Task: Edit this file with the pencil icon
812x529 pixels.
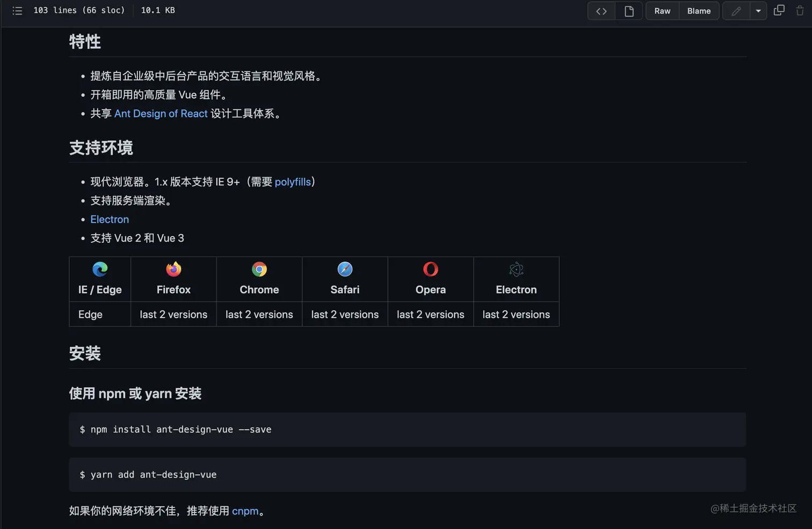Action: coord(736,11)
